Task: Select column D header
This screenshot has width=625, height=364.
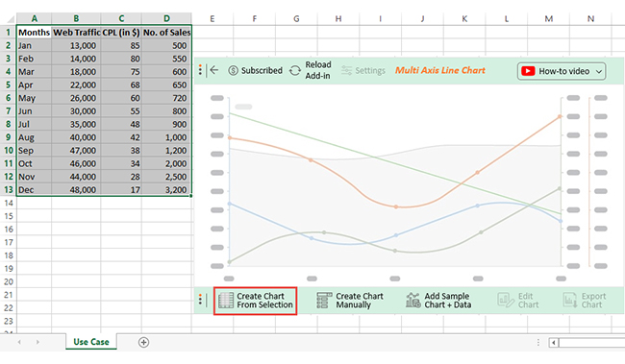Action: pyautogui.click(x=166, y=18)
